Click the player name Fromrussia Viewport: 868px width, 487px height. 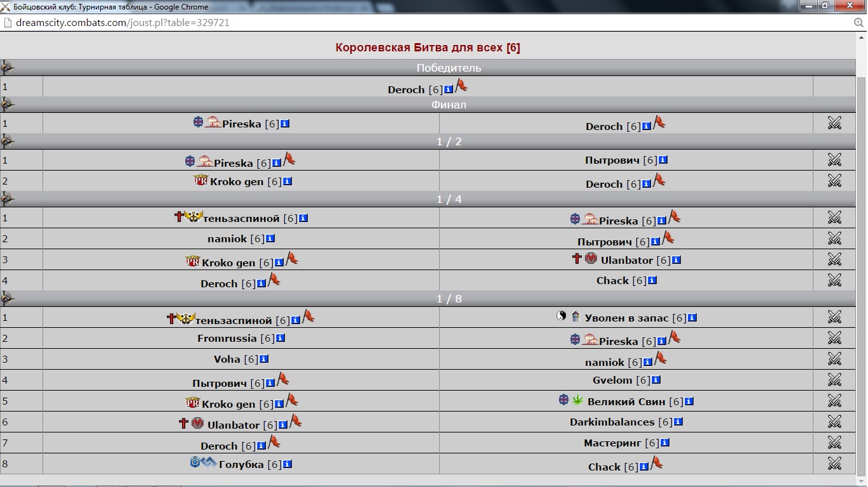(227, 338)
